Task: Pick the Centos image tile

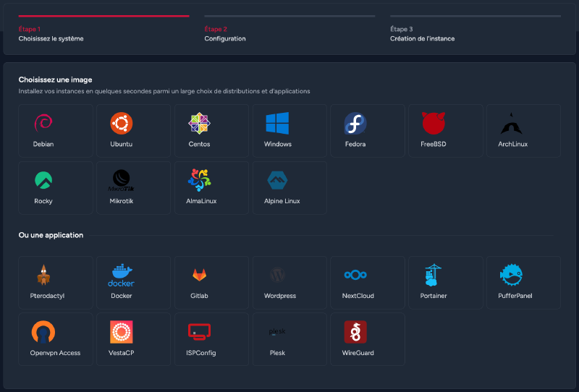Action: pos(211,131)
